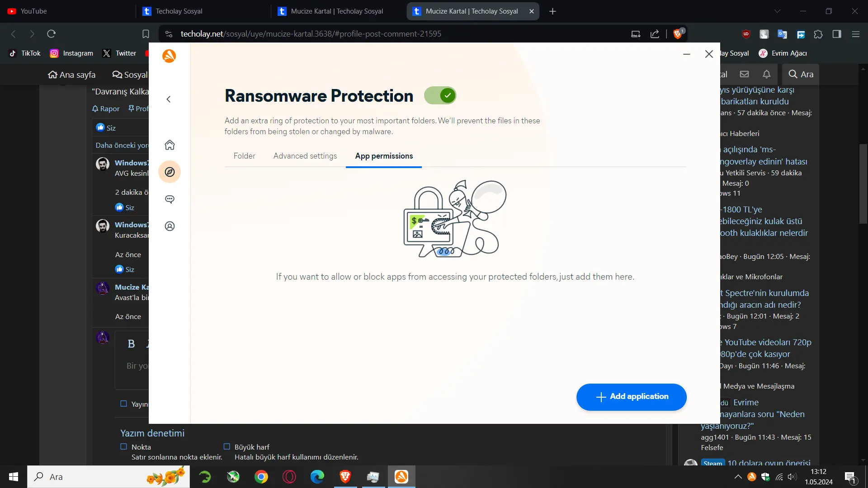The image size is (868, 488).
Task: Open forum notifications bell icon
Action: tap(767, 74)
